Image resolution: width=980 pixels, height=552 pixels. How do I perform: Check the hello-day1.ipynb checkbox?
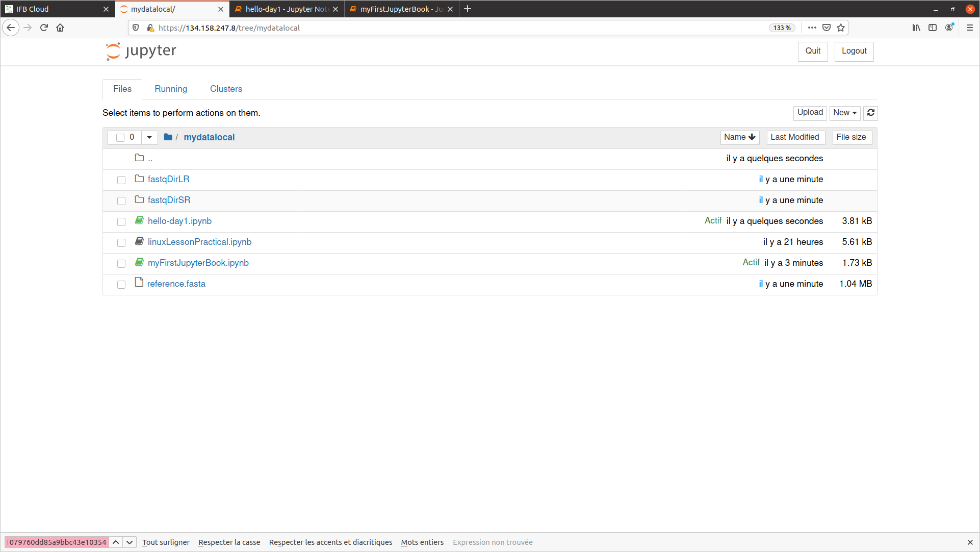click(x=121, y=221)
